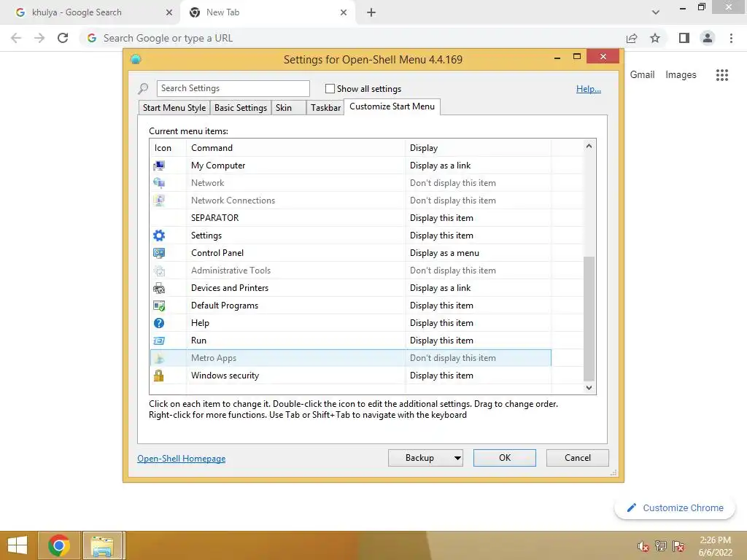
Task: Click the Run row icon
Action: (158, 341)
